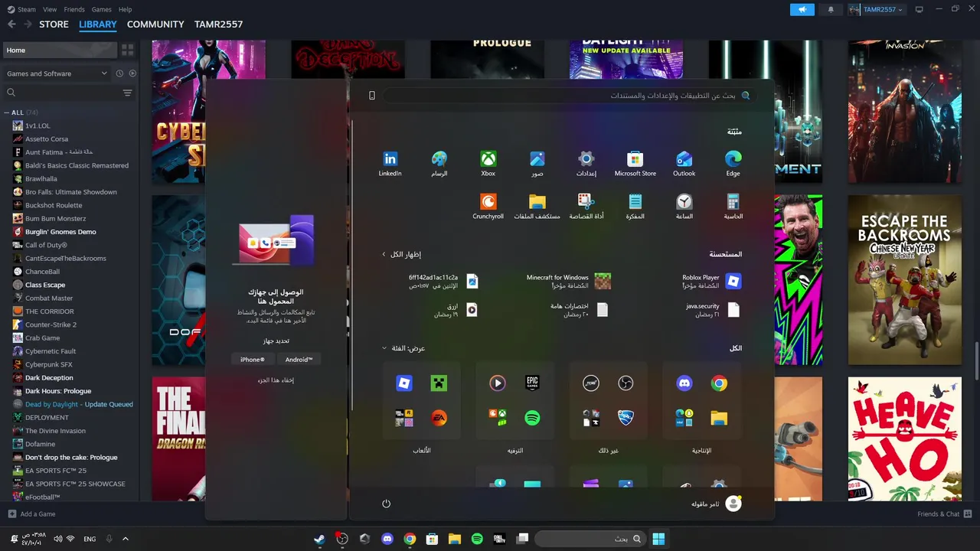Open the Escape the Backrooms game cover
Viewport: 980px width, 551px height.
[x=904, y=279]
